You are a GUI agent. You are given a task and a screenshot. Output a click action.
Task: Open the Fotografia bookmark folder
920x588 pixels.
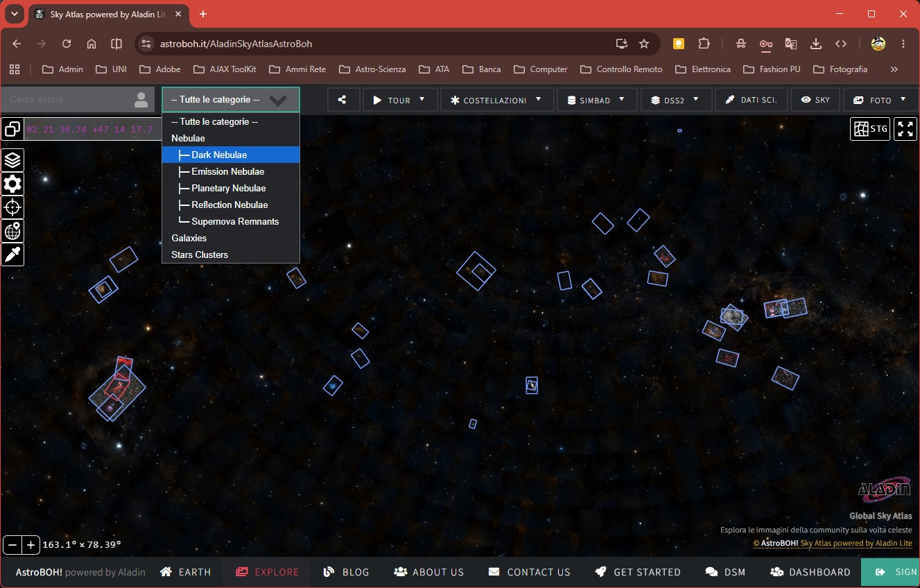pyautogui.click(x=840, y=69)
